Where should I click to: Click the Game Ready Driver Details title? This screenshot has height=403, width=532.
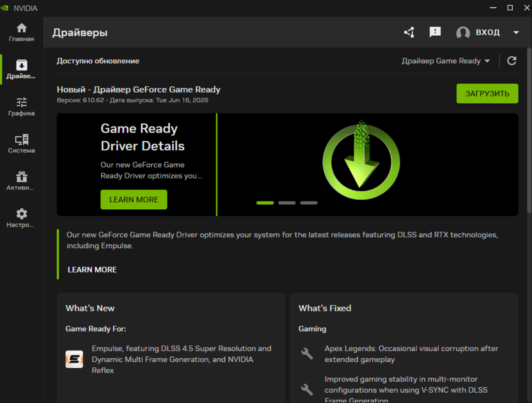[x=143, y=137]
